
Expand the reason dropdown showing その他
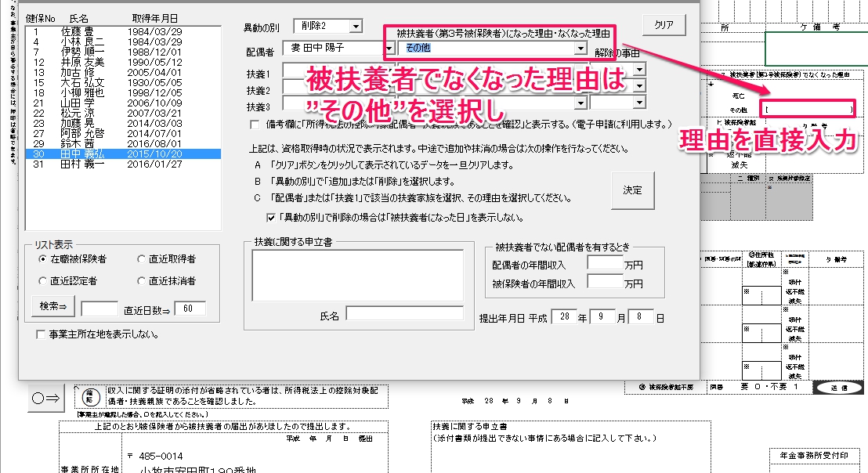point(580,48)
